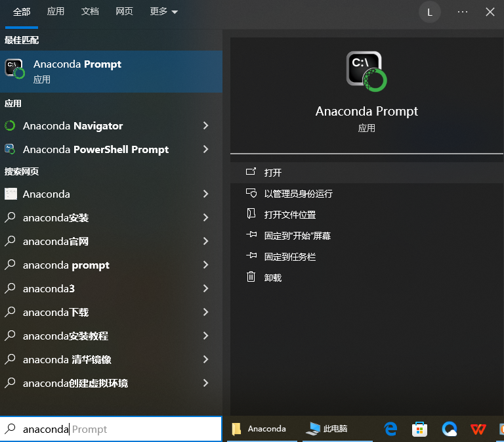Open the blue Q browser taskbar icon
The image size is (504, 442).
pyautogui.click(x=450, y=429)
